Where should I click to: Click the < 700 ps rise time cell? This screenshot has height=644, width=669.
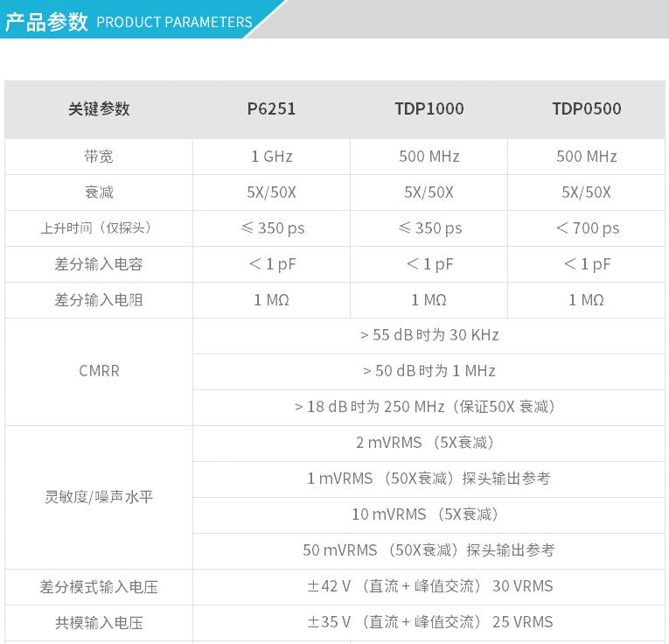pos(587,228)
